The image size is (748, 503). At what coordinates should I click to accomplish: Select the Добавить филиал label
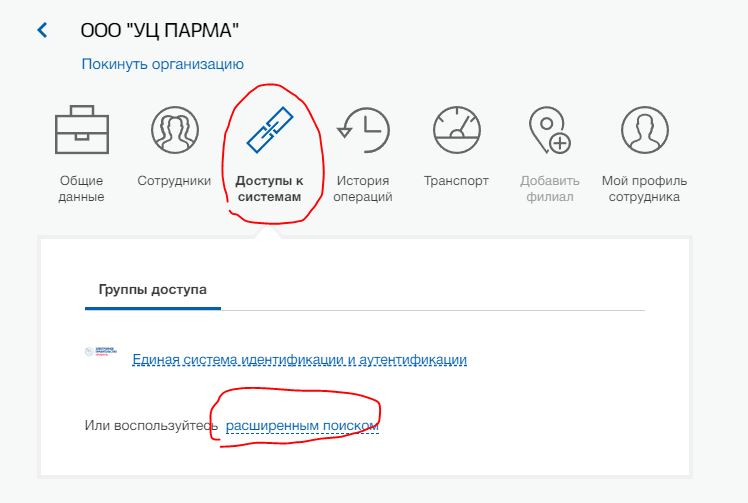tap(550, 189)
